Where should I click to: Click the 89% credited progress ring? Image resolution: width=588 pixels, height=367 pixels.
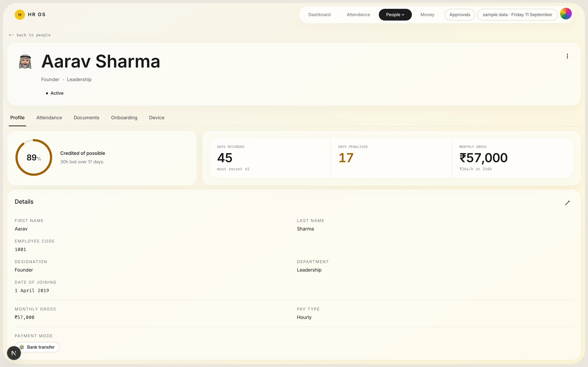[34, 157]
